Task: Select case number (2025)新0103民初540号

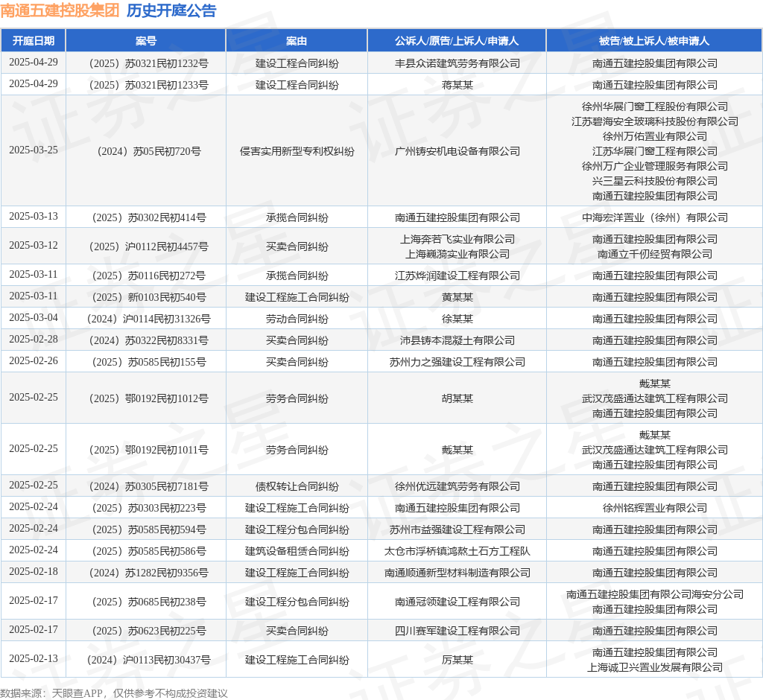Action: [x=146, y=297]
